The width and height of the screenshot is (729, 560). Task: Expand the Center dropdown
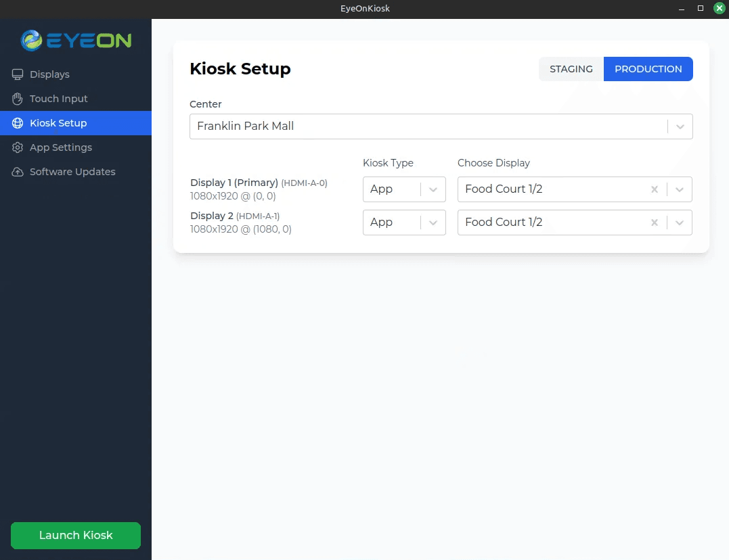click(x=680, y=126)
